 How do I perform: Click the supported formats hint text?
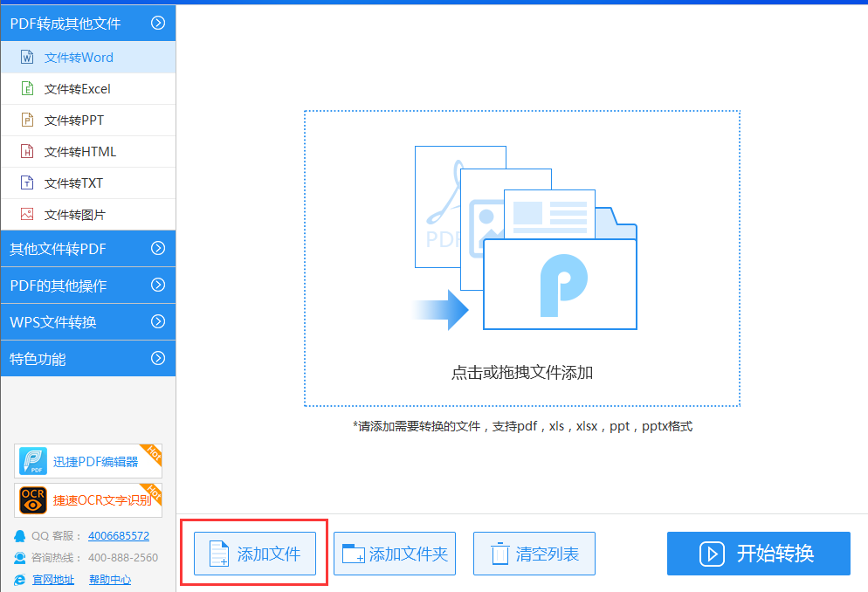[x=522, y=426]
